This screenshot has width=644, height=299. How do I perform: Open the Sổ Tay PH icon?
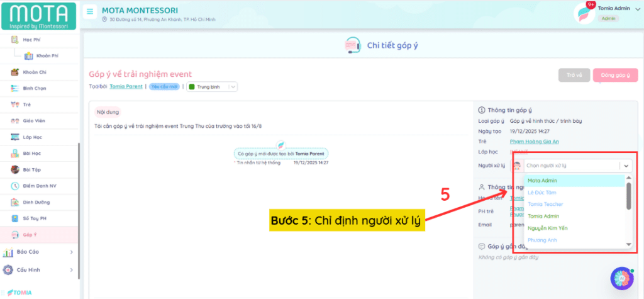coord(15,218)
